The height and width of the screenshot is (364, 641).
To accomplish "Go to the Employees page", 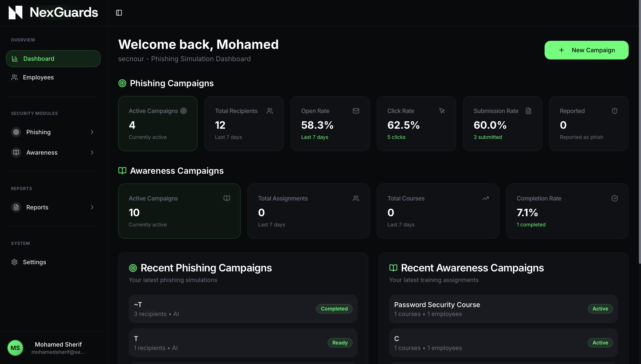I will tap(38, 77).
